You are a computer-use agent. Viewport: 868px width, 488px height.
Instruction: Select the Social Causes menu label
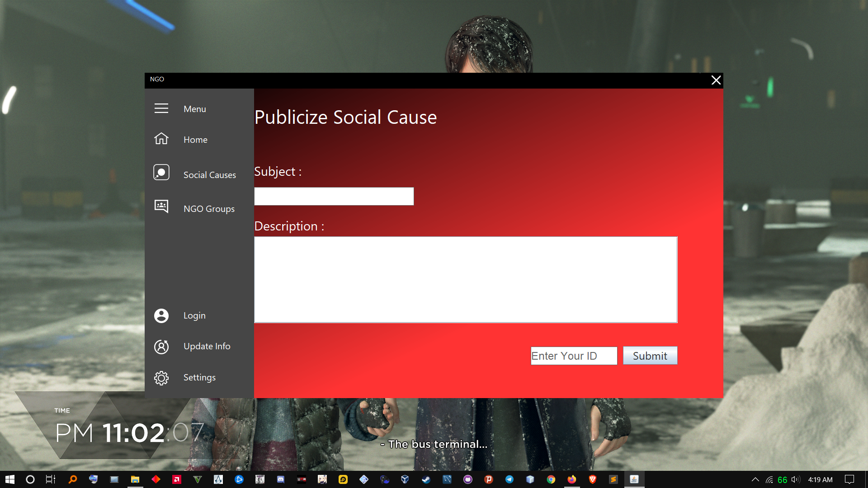pos(209,175)
